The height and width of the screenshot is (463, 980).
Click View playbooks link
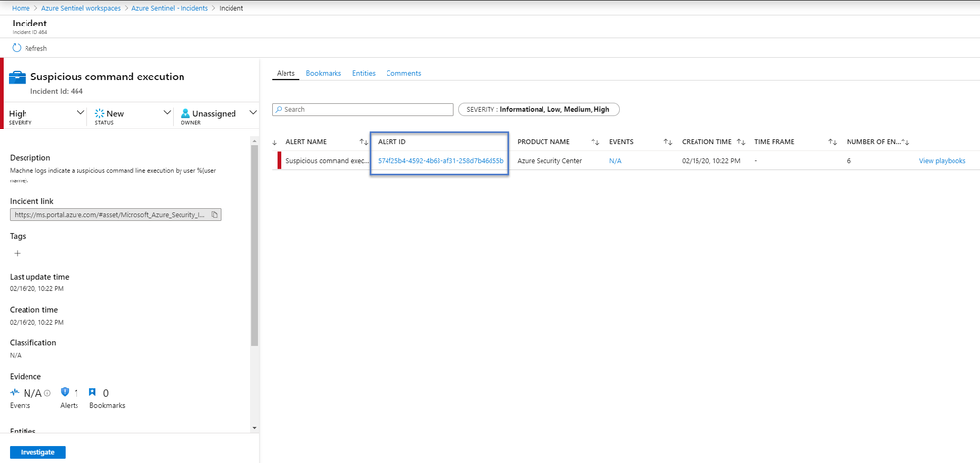click(x=942, y=161)
